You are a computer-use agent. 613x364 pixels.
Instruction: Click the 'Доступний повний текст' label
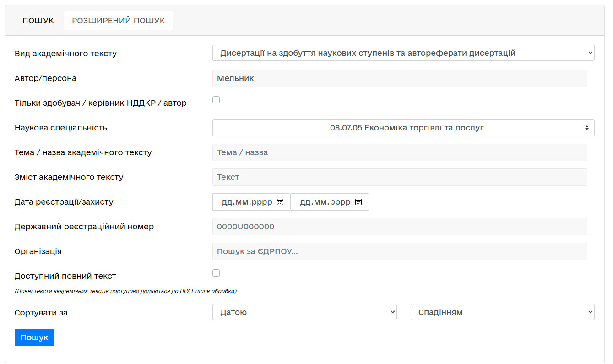point(65,276)
